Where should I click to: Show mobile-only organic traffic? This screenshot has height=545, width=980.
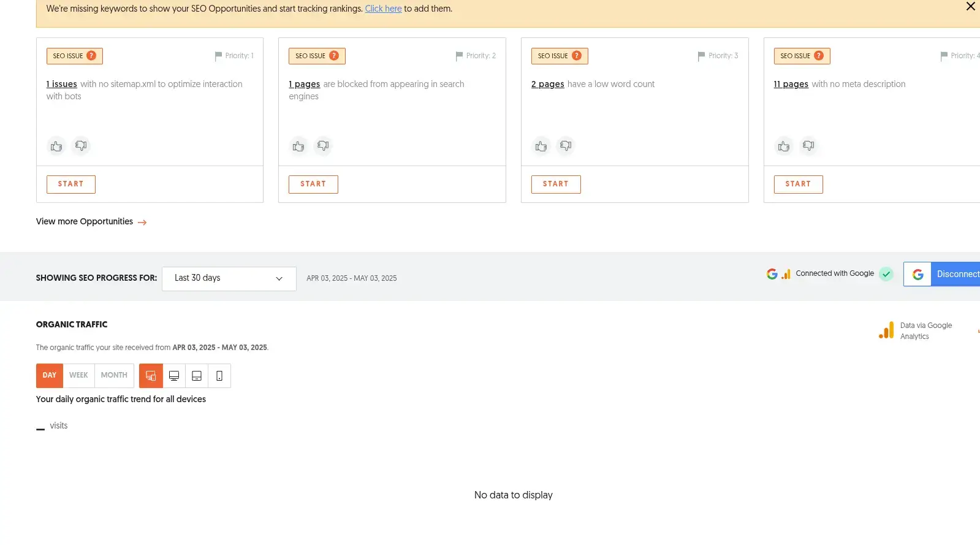click(219, 376)
